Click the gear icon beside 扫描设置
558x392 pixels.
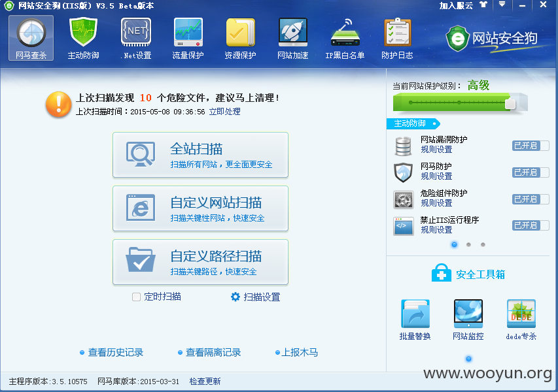coord(235,297)
